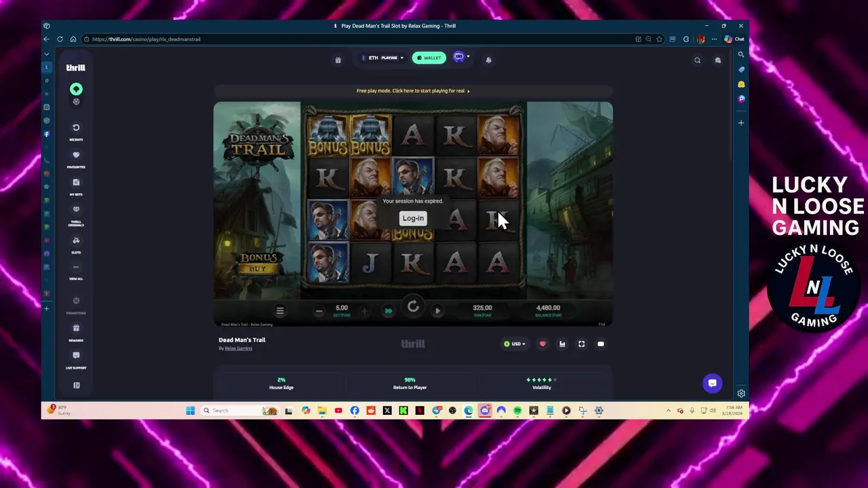
Task: Expand browser vertical tabs chevron
Action: [x=47, y=54]
